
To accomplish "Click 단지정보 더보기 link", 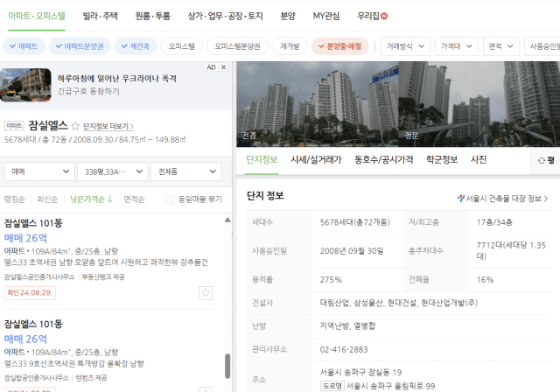I will (108, 126).
